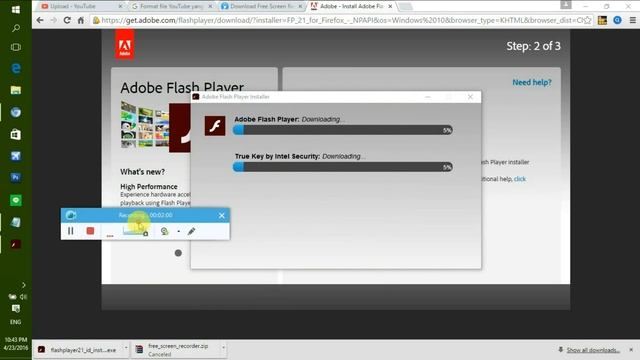Open the browser user profile button

[x=566, y=4]
